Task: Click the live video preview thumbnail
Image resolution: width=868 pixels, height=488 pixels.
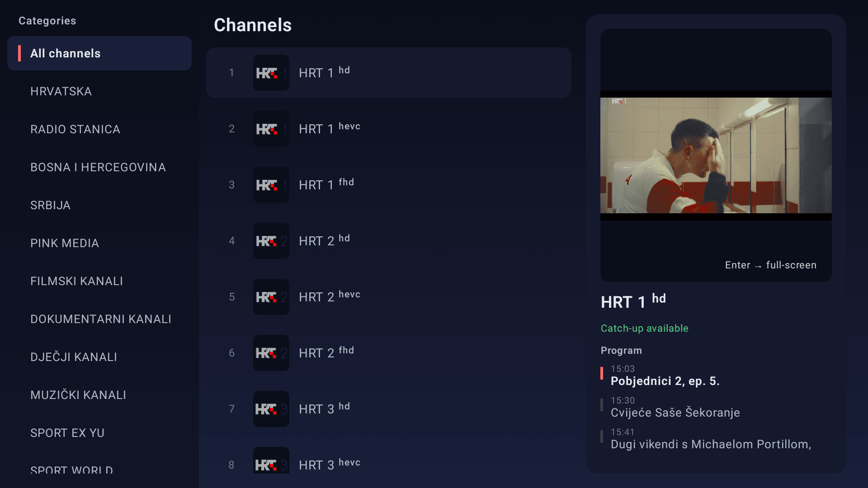Action: pos(716,155)
